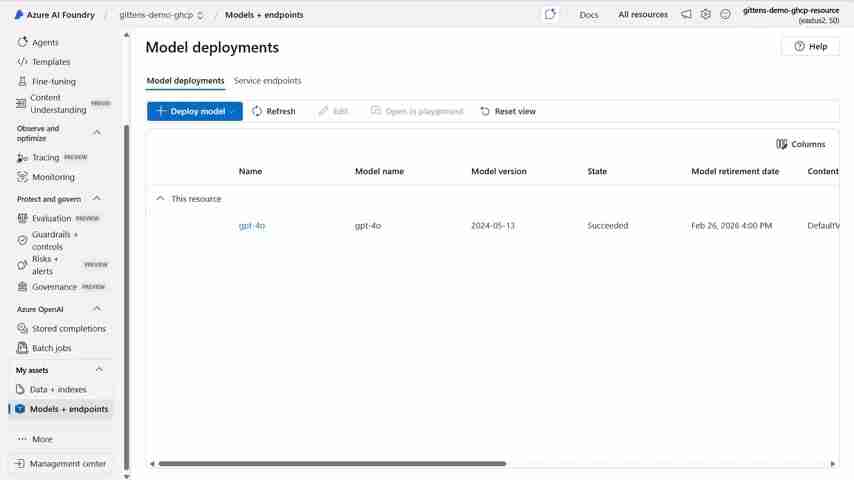Open the Docs link in header
The width and height of the screenshot is (854, 480).
[x=589, y=15]
